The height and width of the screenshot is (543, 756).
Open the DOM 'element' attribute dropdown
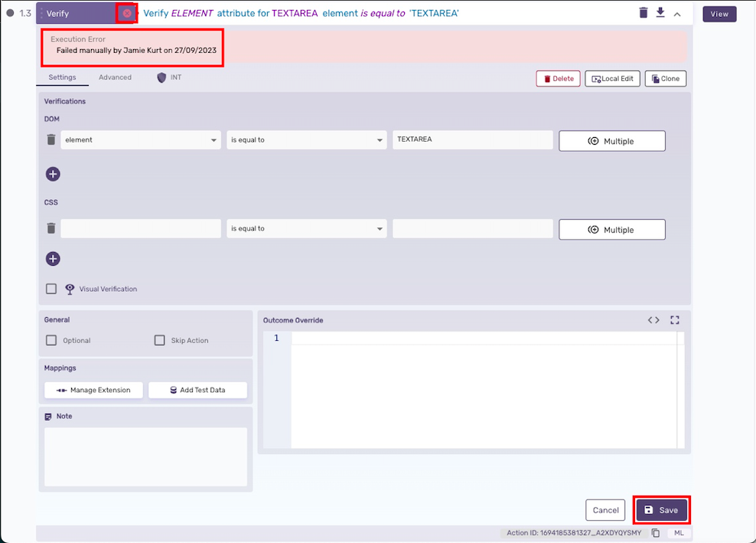coord(141,140)
